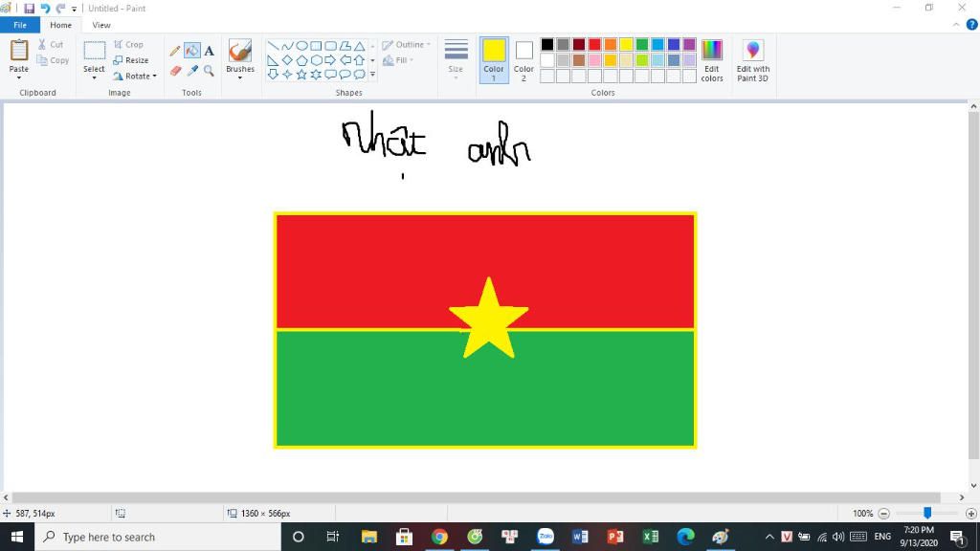Open the File menu
This screenshot has height=551, width=980.
pyautogui.click(x=20, y=25)
